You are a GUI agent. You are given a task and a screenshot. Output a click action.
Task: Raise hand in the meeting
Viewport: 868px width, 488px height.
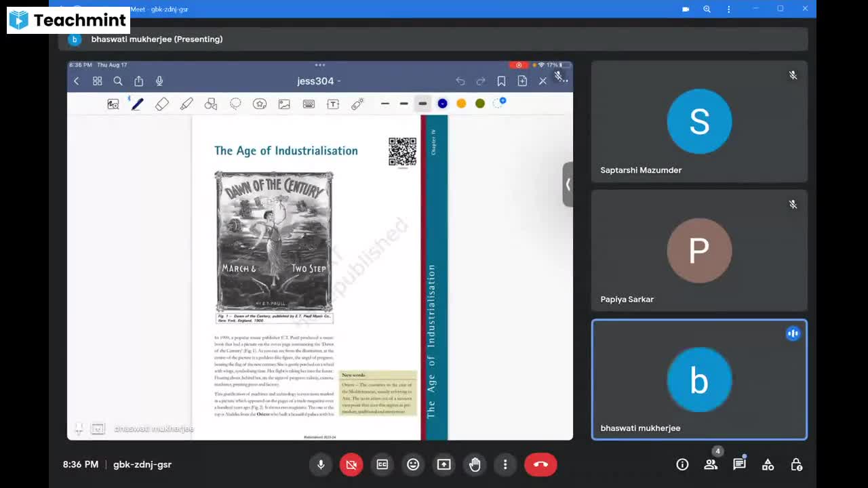(x=475, y=464)
